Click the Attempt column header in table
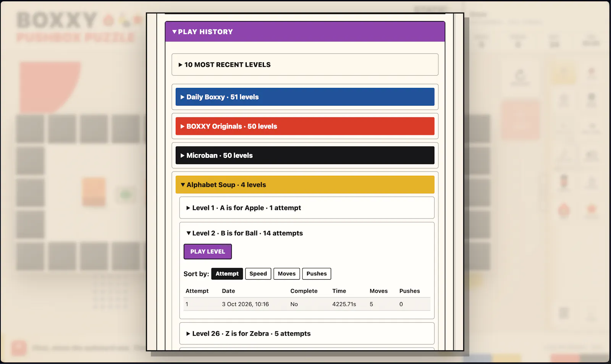 (x=197, y=291)
